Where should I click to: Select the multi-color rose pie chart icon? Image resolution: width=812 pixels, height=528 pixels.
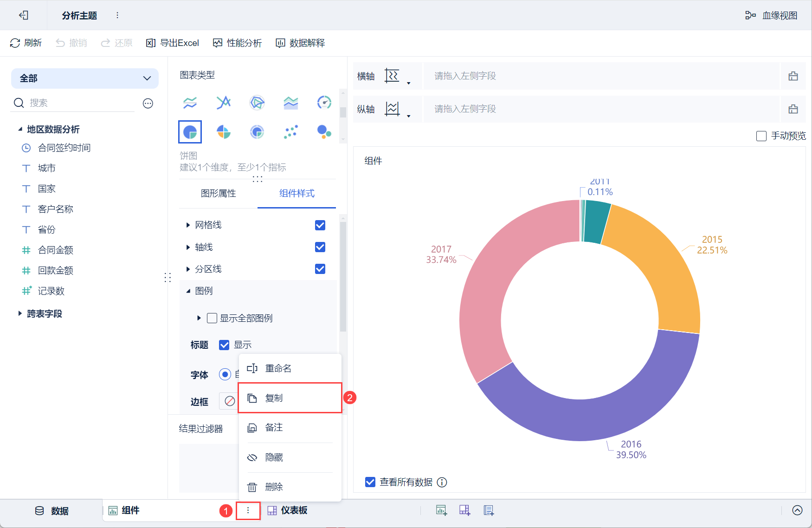click(x=224, y=132)
